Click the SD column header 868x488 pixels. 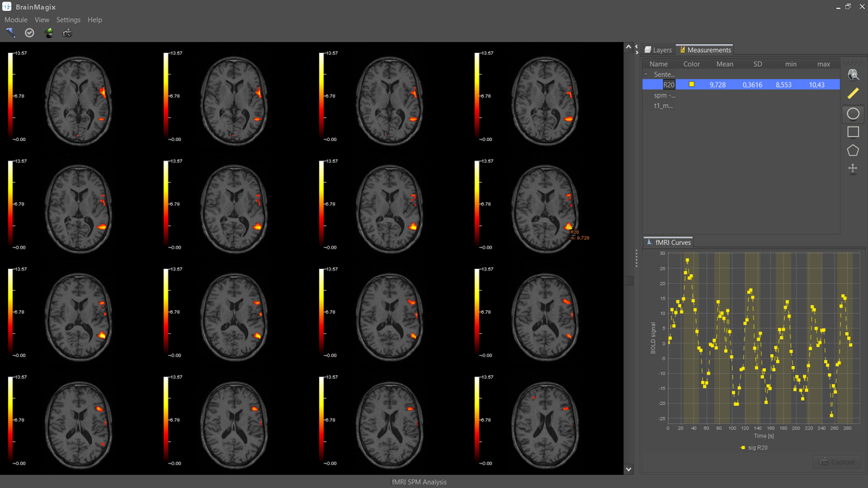(758, 64)
